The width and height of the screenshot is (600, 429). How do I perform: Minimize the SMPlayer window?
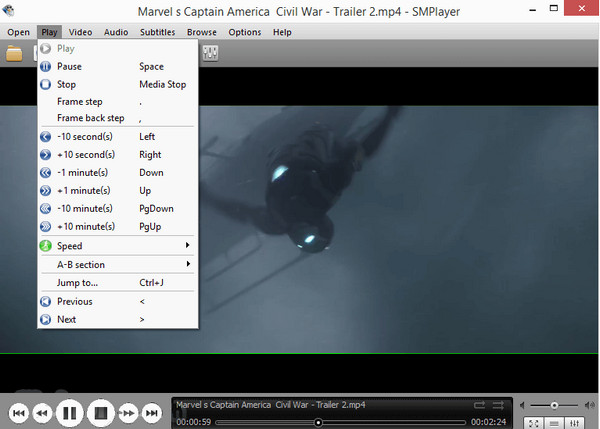pyautogui.click(x=532, y=9)
